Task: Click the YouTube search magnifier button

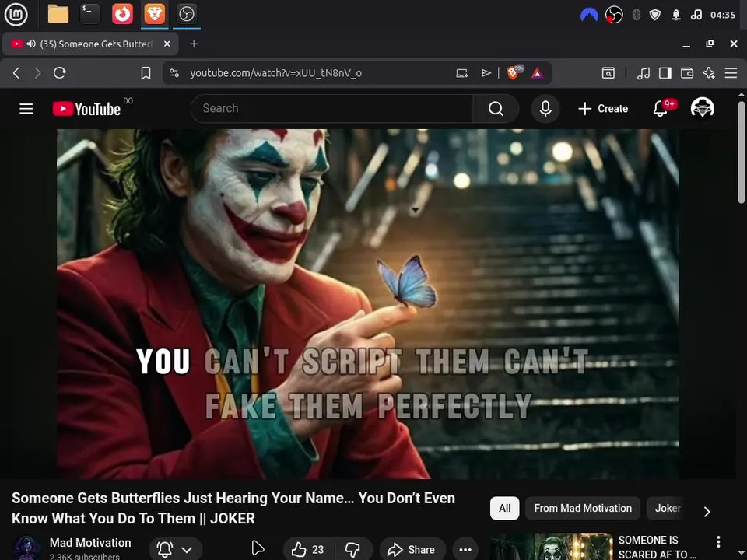Action: coord(496,109)
